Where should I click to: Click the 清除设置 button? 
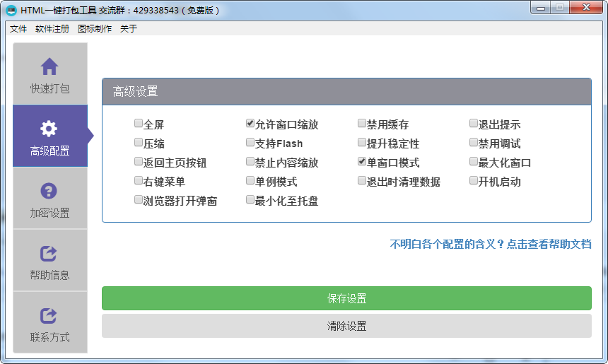pyautogui.click(x=346, y=326)
